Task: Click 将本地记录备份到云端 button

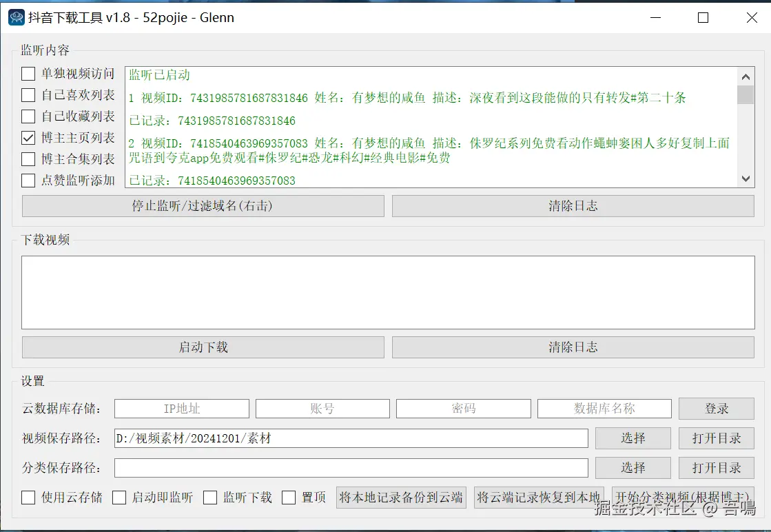Action: point(401,498)
